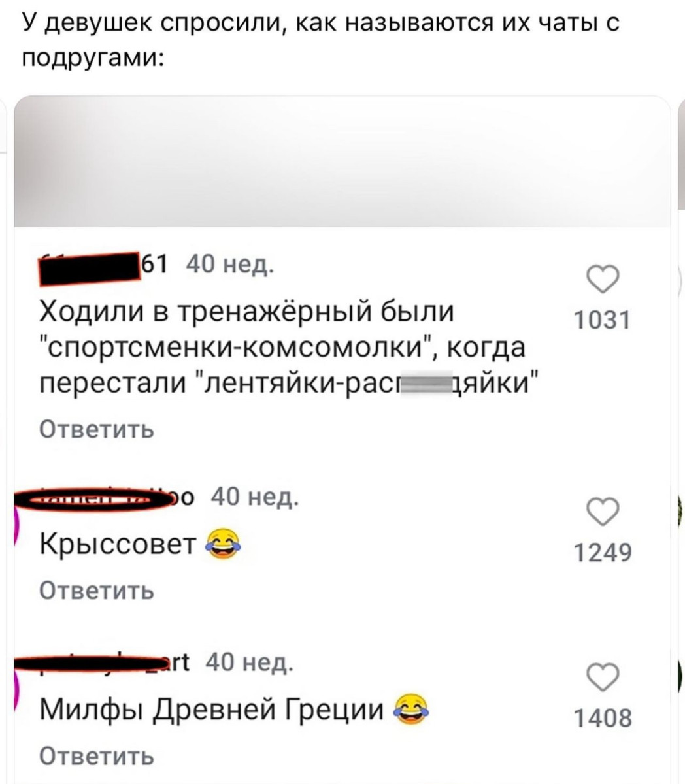Screen dimensions: 685x784
Task: Click the laughing emoji after Крыссовет
Action: click(x=222, y=545)
